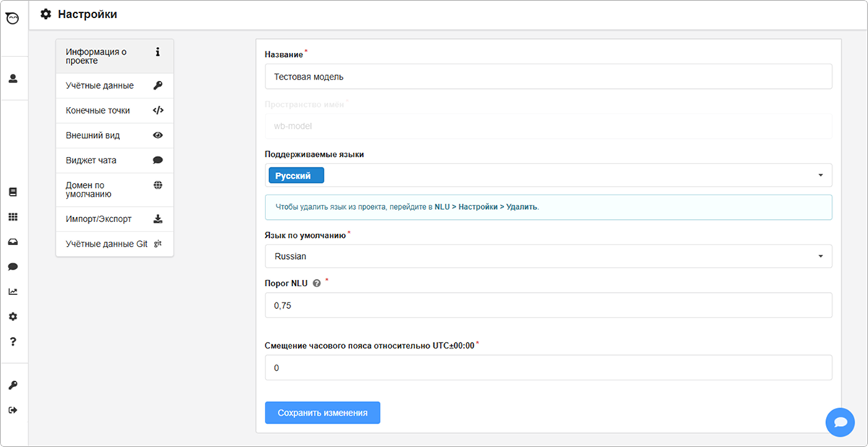Select Конечные точки in settings menu

pos(114,111)
